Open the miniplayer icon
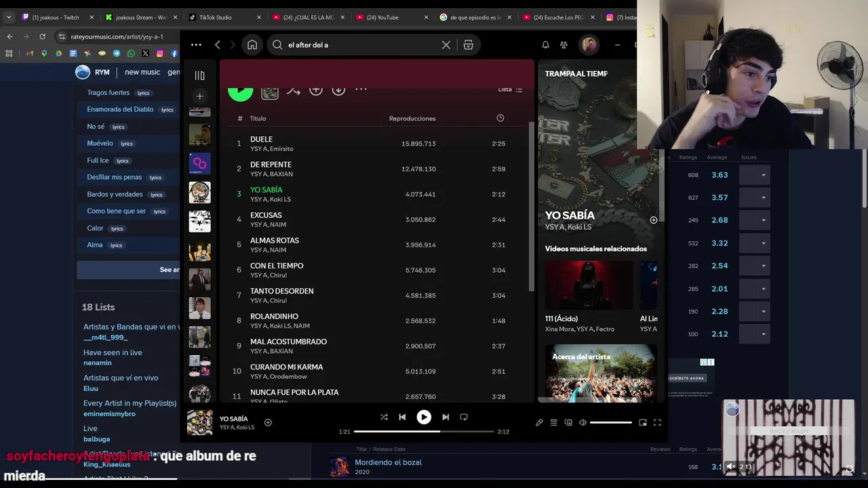 (643, 422)
